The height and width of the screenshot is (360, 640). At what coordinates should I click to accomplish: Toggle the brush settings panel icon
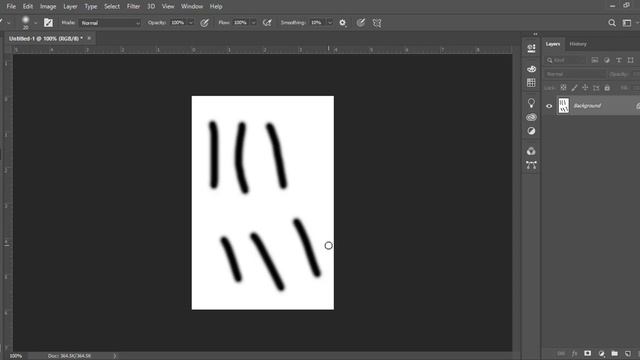(48, 23)
